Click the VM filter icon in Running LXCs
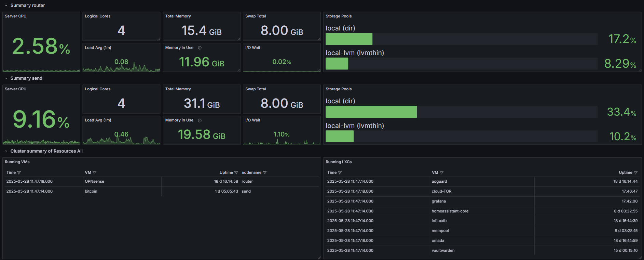 [x=441, y=173]
